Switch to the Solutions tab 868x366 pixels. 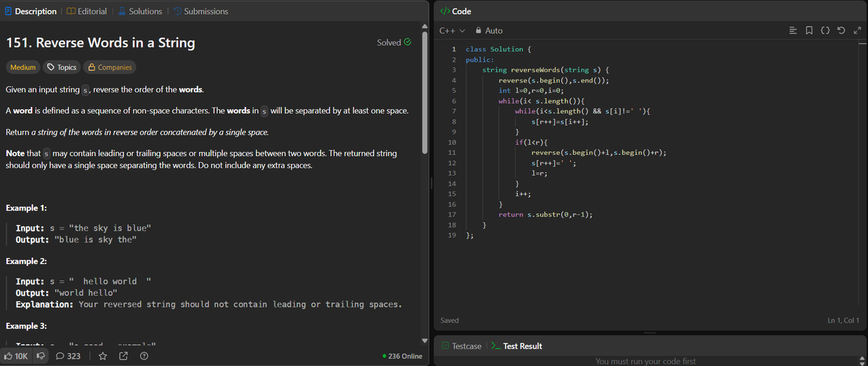pos(140,11)
